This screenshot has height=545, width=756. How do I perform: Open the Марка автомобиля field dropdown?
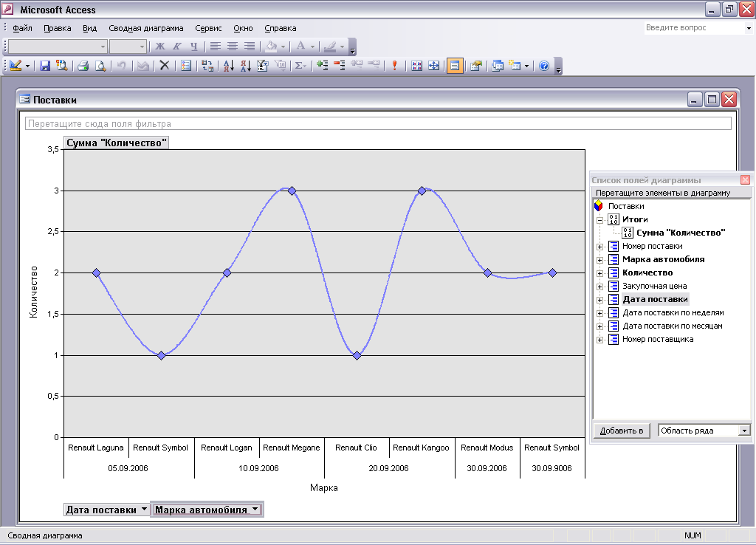tap(255, 510)
